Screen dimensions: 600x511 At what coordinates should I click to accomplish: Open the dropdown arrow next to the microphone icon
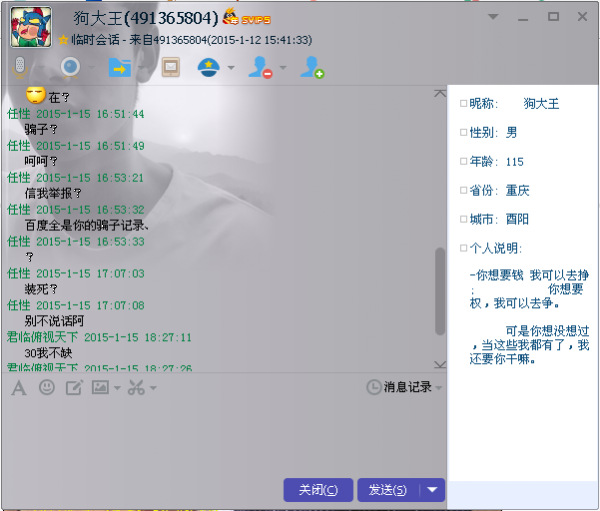pyautogui.click(x=41, y=68)
